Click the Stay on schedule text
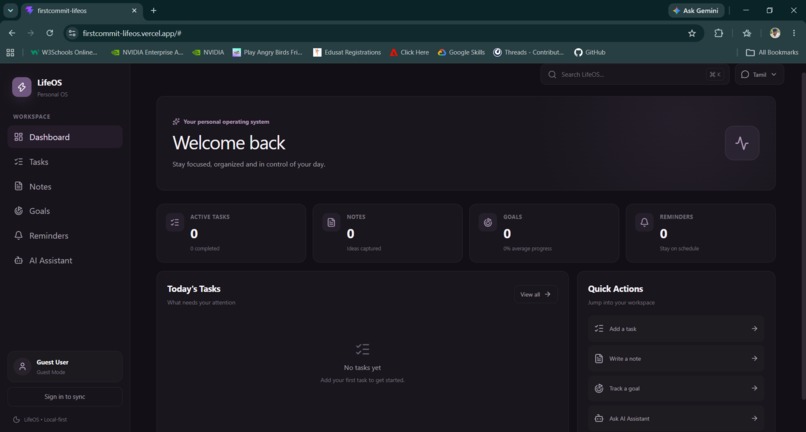 pos(679,249)
